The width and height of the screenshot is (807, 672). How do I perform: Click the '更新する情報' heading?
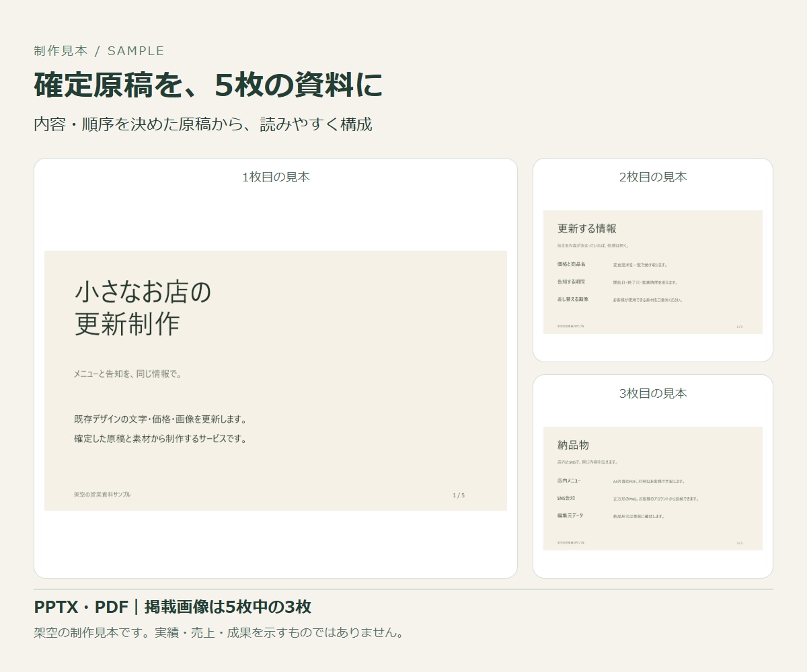tap(587, 228)
